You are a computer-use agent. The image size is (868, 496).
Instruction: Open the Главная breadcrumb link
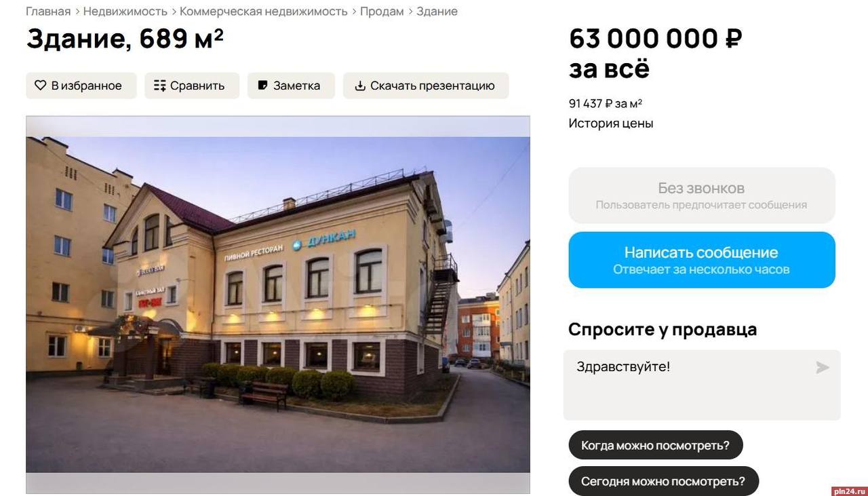tap(48, 12)
